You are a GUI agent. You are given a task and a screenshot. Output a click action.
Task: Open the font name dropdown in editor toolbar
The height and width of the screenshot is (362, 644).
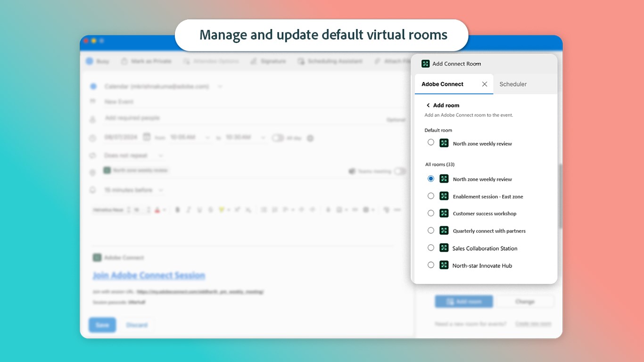coord(111,210)
